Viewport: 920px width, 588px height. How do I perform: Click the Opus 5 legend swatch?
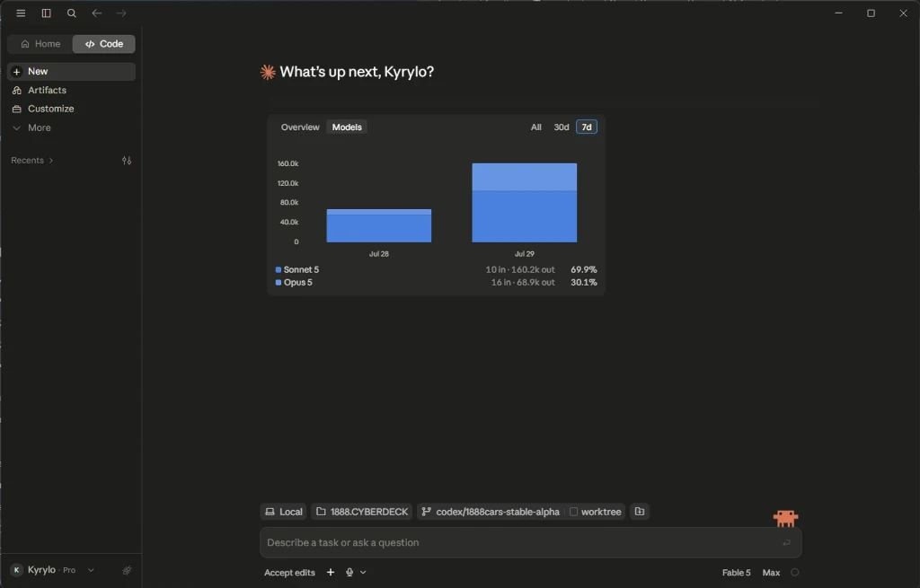click(x=279, y=283)
